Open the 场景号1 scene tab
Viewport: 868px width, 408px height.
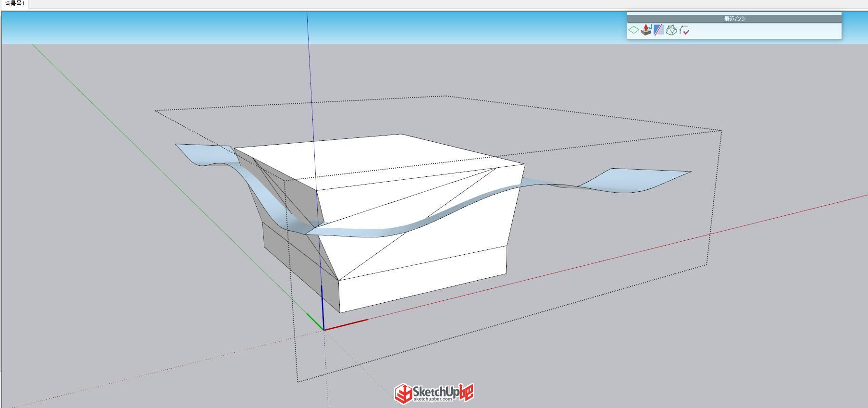[14, 4]
